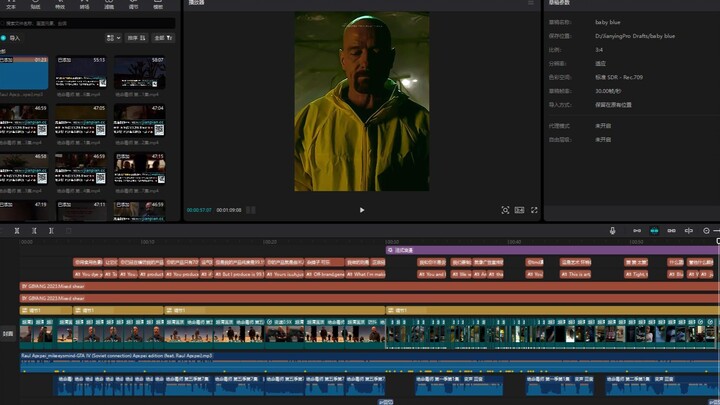Select the first yellow 调节1 adjustment clip
720x405 pixels.
tap(45, 310)
